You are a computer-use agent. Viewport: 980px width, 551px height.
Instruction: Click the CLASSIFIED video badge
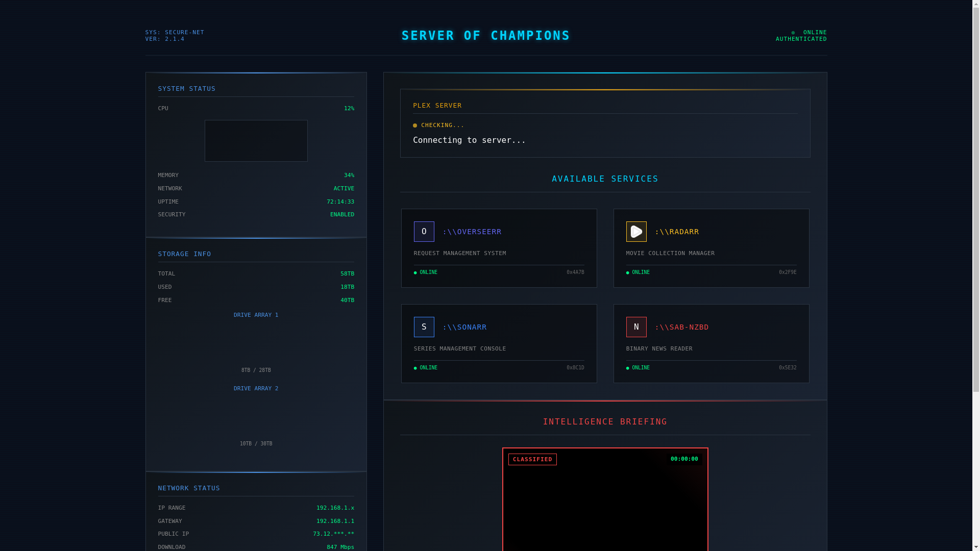(532, 459)
